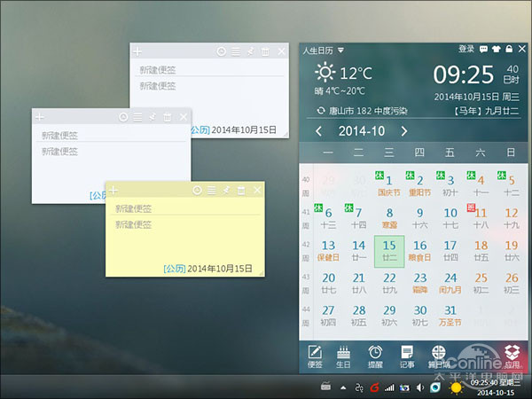Open the 提醒 reminder tool

pos(375,356)
